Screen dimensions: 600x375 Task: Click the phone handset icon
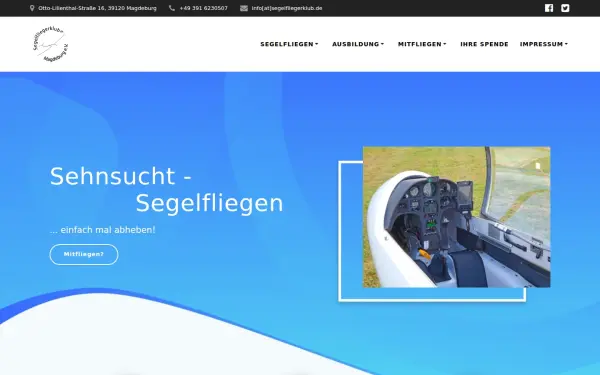tap(172, 8)
